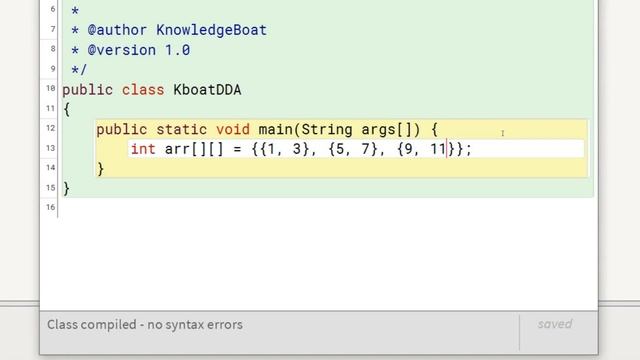Click the '{9, 11' array element group
The height and width of the screenshot is (360, 640).
click(x=422, y=149)
